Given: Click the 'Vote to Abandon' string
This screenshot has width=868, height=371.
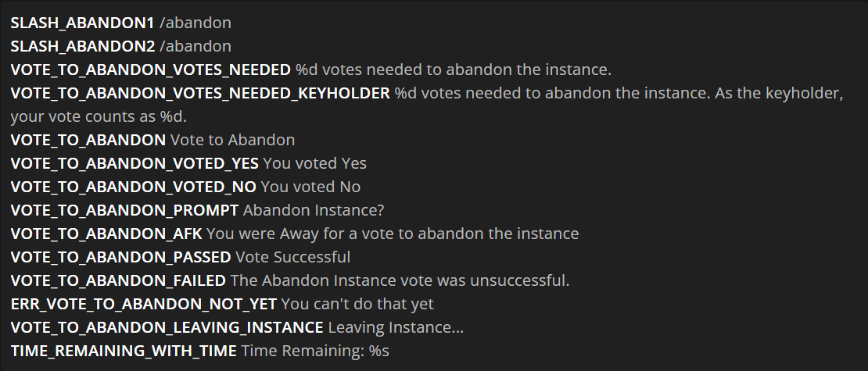Looking at the screenshot, I should 232,140.
